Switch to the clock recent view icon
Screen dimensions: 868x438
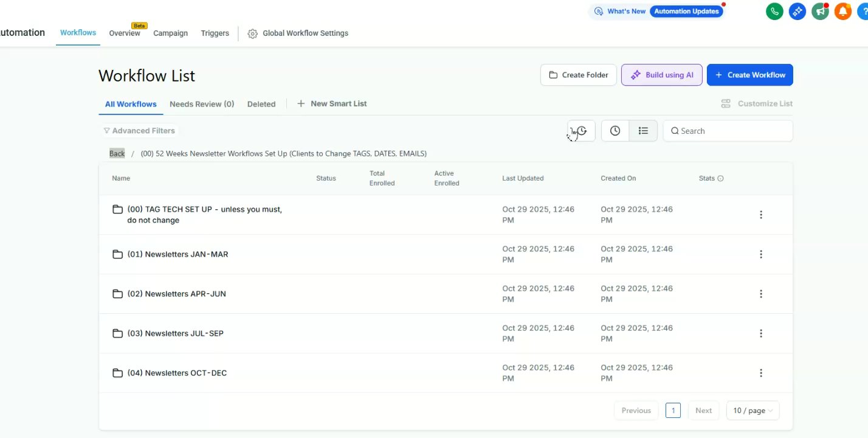pyautogui.click(x=615, y=131)
